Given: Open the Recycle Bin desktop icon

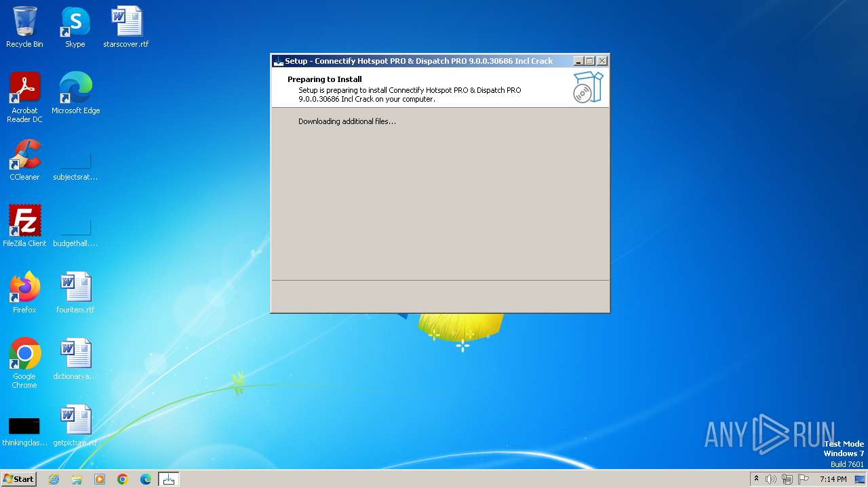Looking at the screenshot, I should [x=24, y=27].
